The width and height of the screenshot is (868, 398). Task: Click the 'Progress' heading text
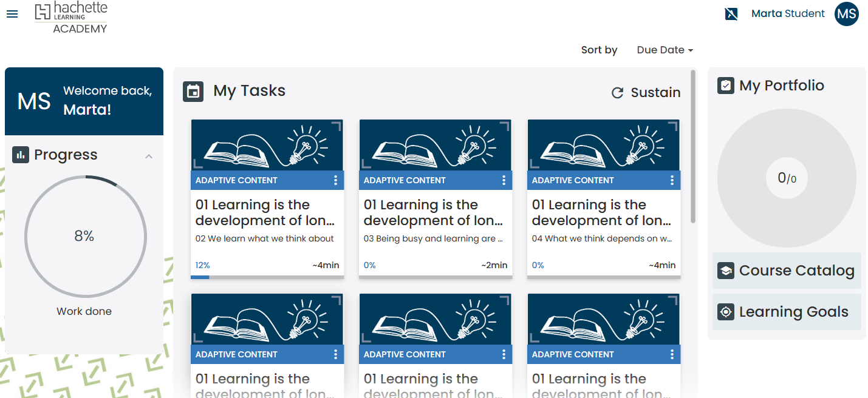click(66, 155)
